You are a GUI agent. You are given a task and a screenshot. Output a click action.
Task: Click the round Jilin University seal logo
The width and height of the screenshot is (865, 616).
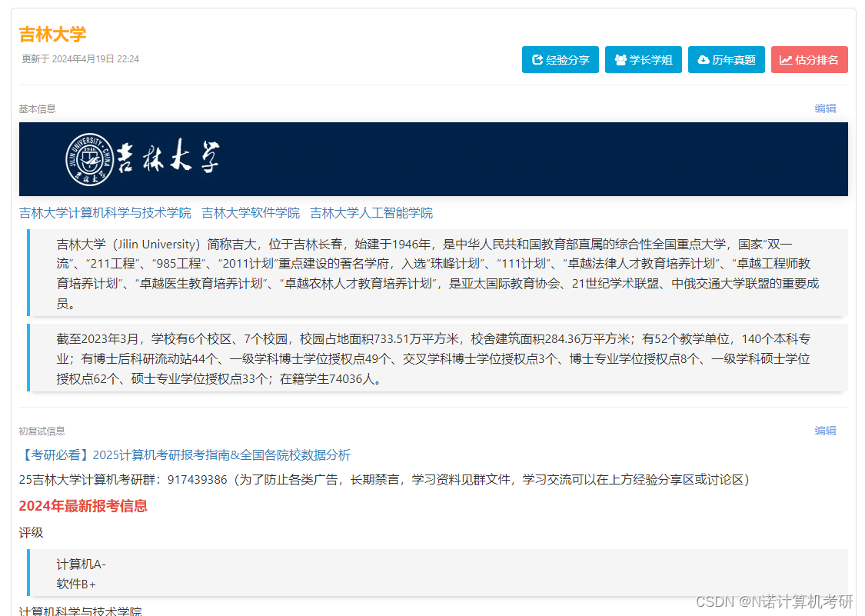click(x=89, y=159)
